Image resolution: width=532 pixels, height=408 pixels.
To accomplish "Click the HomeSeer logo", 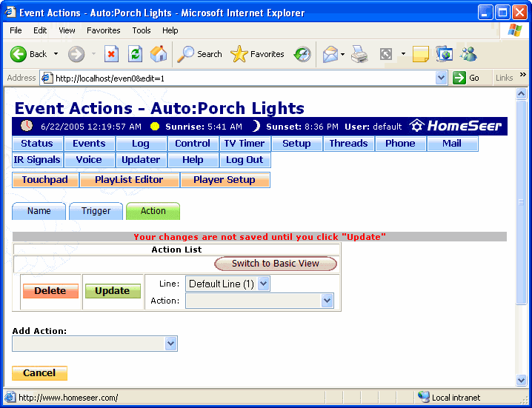I will pos(456,126).
